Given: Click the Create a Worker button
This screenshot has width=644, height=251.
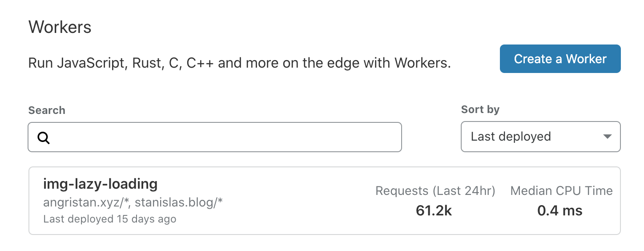Looking at the screenshot, I should [560, 59].
